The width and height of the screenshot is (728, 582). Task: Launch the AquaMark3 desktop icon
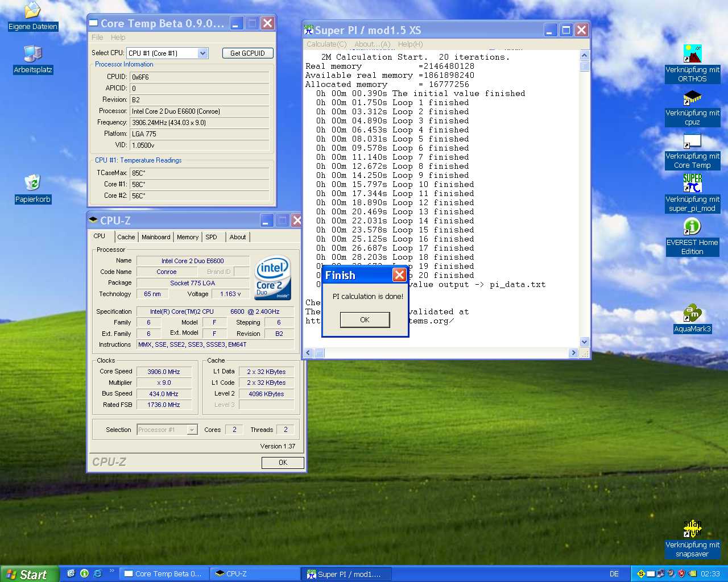coord(692,313)
